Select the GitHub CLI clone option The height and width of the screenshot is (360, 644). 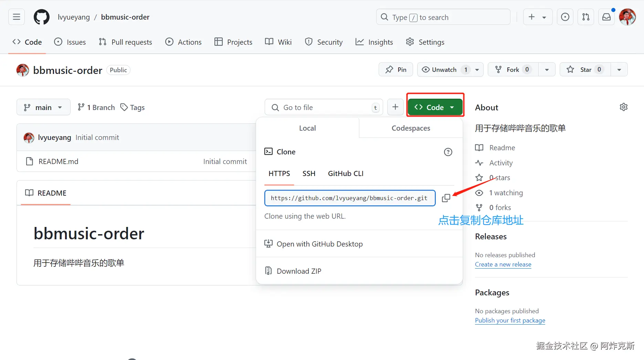(346, 174)
